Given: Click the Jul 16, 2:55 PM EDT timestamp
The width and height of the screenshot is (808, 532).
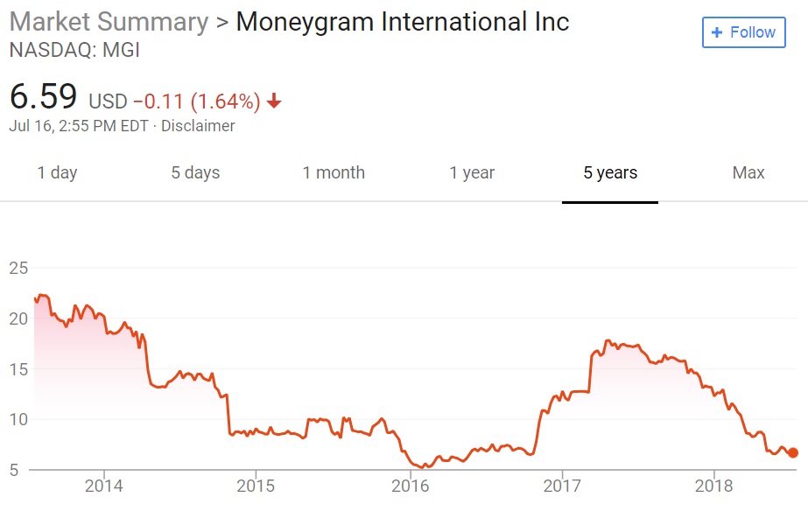Looking at the screenshot, I should pos(79,126).
